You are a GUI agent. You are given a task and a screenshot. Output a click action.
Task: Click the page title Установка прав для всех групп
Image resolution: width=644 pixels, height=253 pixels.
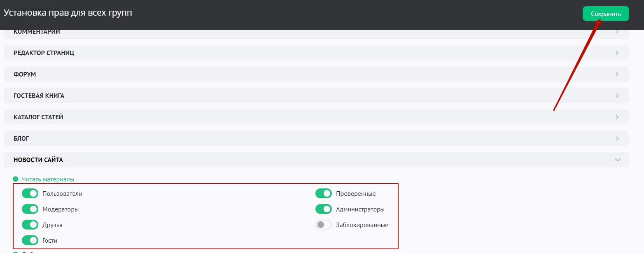click(x=68, y=13)
